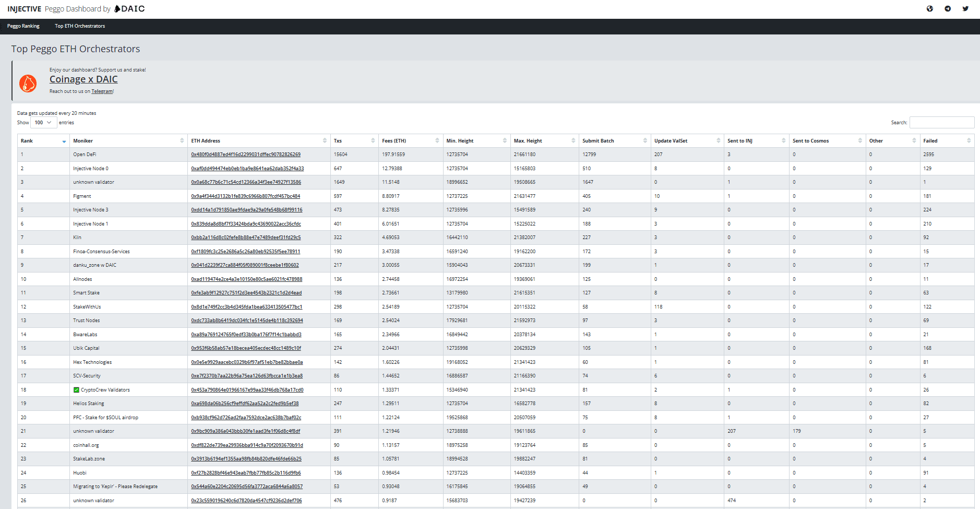
Task: Click the sort icon on the Fees (ETH) column
Action: pyautogui.click(x=437, y=140)
